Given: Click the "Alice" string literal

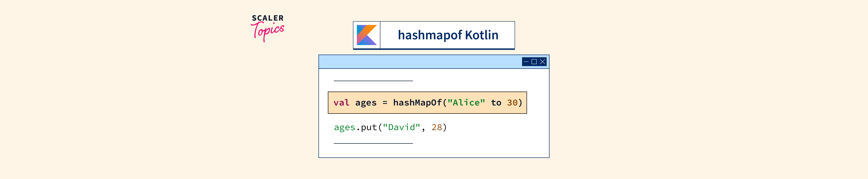Looking at the screenshot, I should point(466,103).
